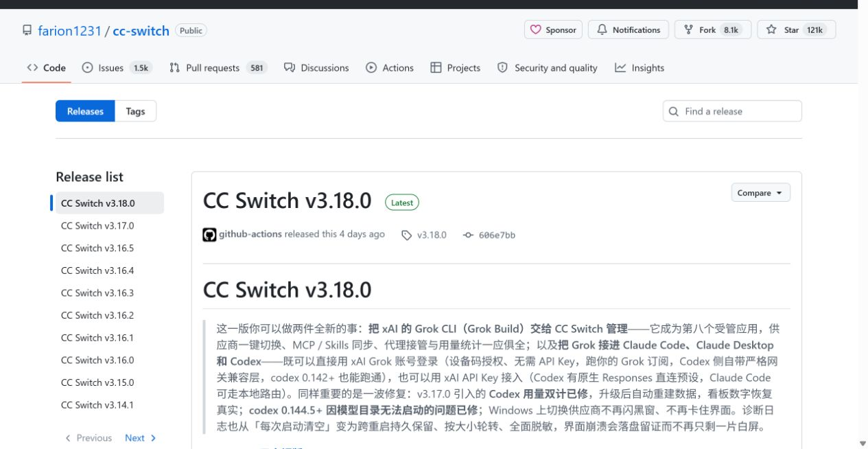The image size is (868, 449).
Task: Click the github-actions avatar icon
Action: [x=209, y=235]
